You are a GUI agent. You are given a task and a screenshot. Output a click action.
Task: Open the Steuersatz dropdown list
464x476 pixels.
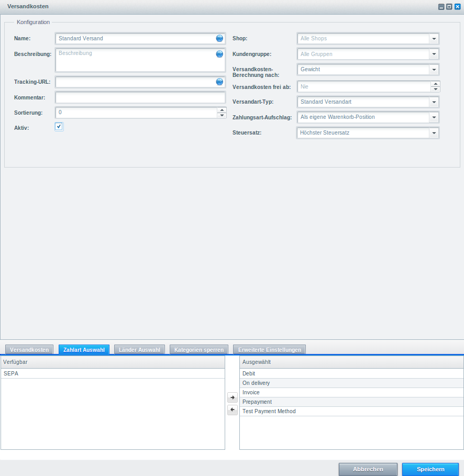pos(434,133)
